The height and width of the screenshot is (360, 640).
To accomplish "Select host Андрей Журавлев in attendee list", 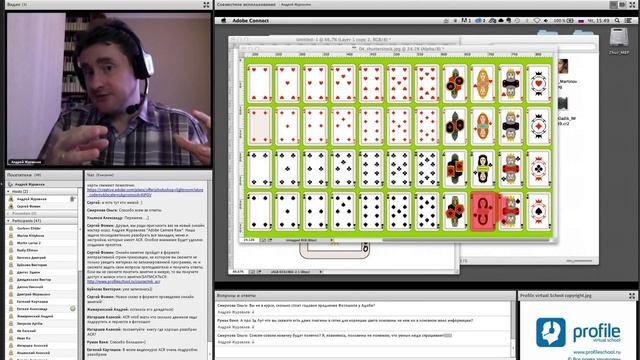I will pos(41,199).
